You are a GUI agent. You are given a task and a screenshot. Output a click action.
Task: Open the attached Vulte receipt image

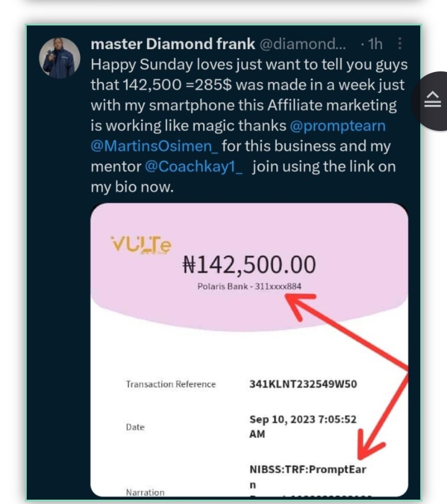pyautogui.click(x=249, y=349)
